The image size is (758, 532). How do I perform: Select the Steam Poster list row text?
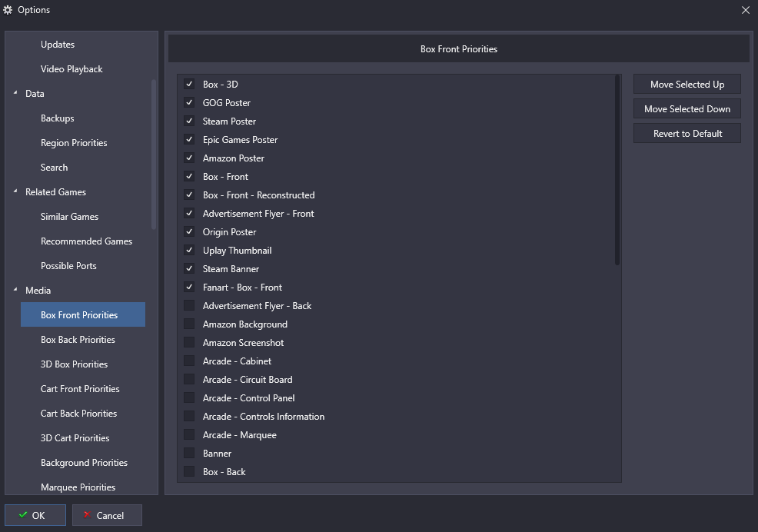click(229, 121)
